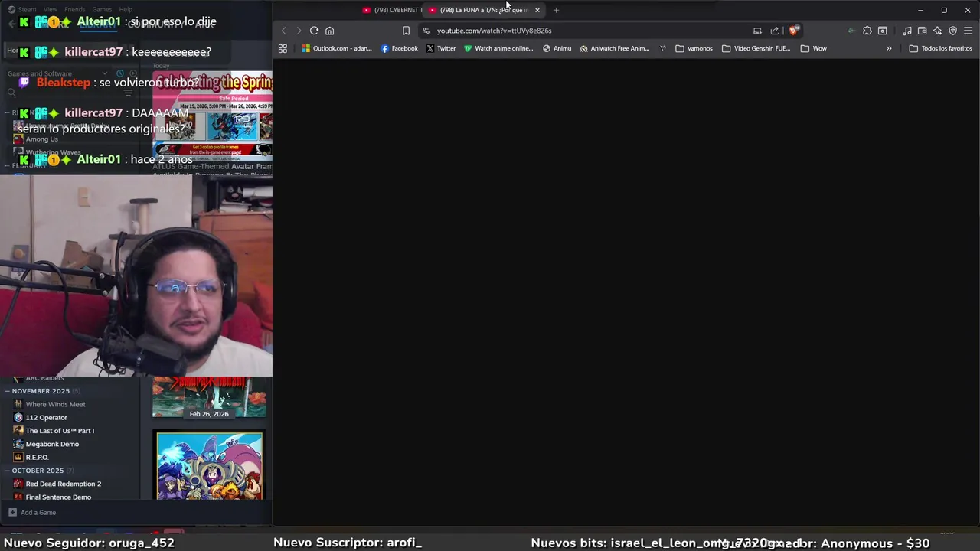Image resolution: width=980 pixels, height=551 pixels.
Task: Go to the browser home page
Action: pyautogui.click(x=330, y=31)
